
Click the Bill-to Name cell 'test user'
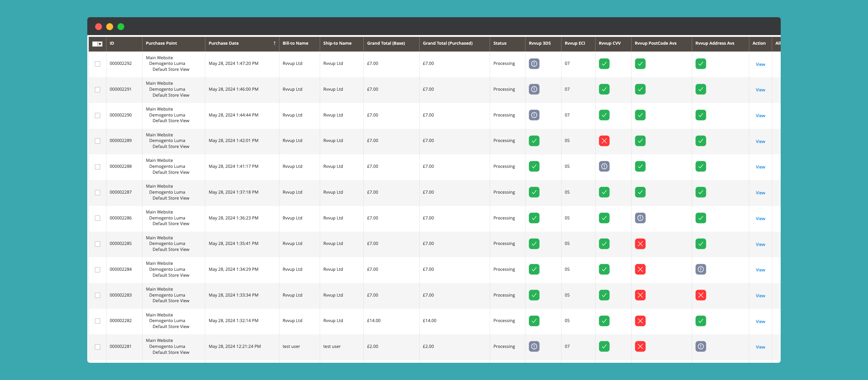click(291, 347)
